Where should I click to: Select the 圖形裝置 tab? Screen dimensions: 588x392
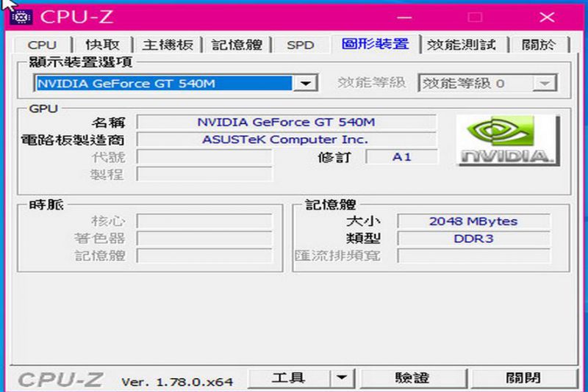tap(375, 44)
